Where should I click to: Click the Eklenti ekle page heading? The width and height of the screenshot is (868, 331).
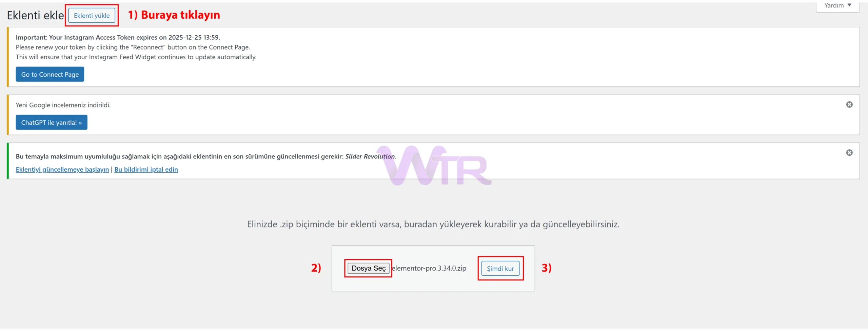(35, 15)
